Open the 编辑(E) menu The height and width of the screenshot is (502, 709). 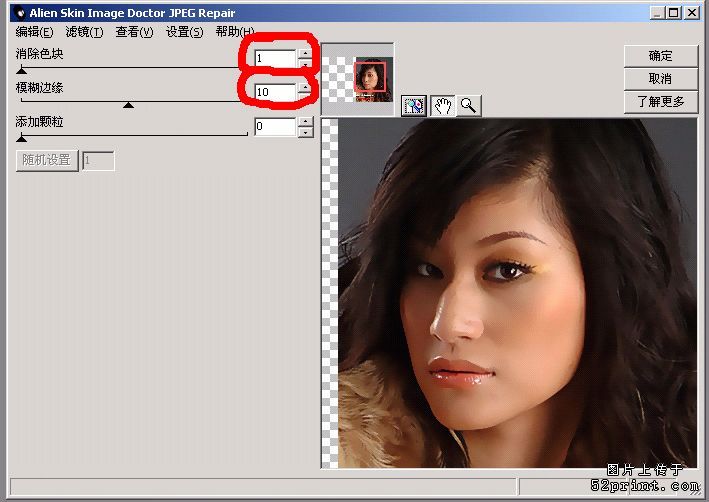tap(34, 32)
